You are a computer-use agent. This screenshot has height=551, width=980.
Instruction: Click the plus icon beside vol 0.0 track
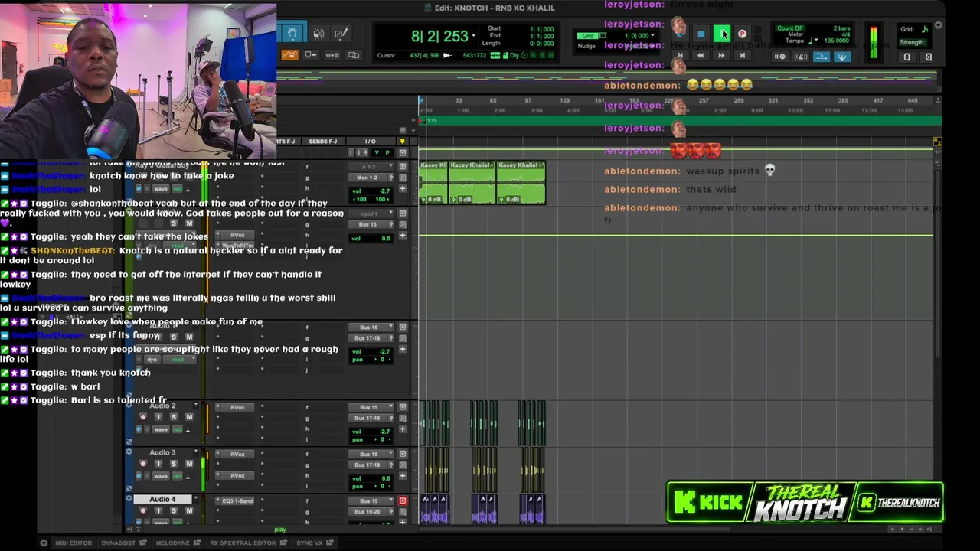pos(403,236)
